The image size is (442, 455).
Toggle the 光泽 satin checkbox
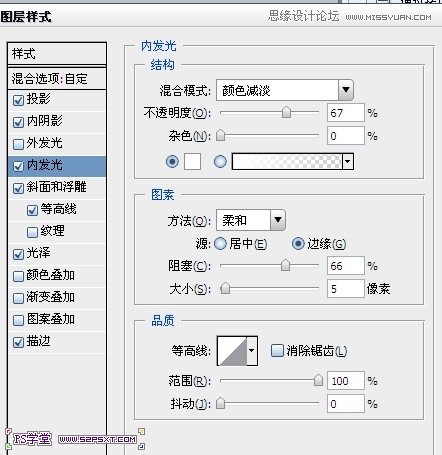[x=18, y=254]
